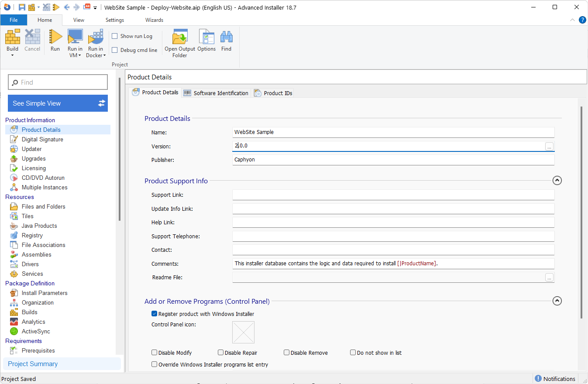Screen dimensions: 588x384
Task: Enable the Debug cmd line checkbox
Action: (115, 50)
